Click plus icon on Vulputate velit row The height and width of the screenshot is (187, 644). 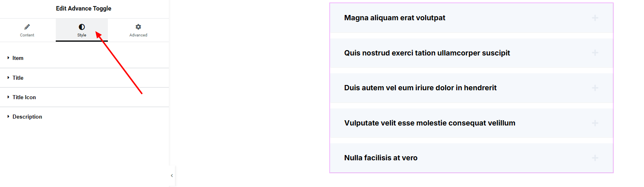tap(595, 123)
